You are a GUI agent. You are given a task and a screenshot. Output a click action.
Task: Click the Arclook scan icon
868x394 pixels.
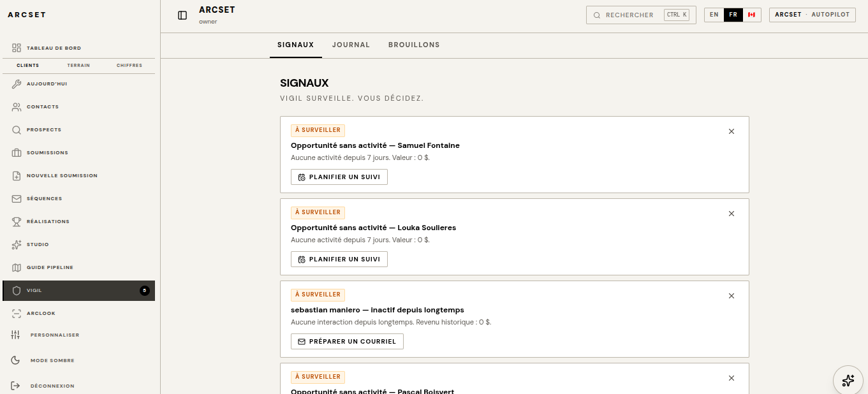point(17,313)
